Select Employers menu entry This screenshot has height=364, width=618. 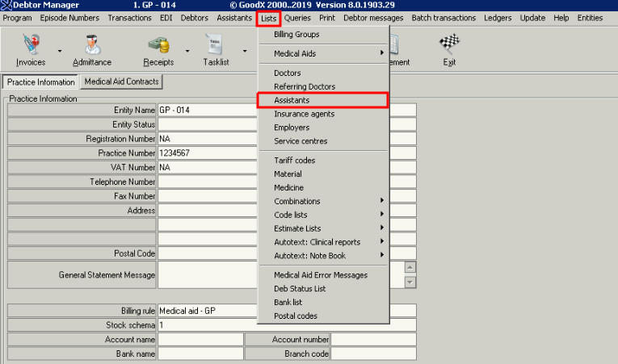[x=323, y=128]
